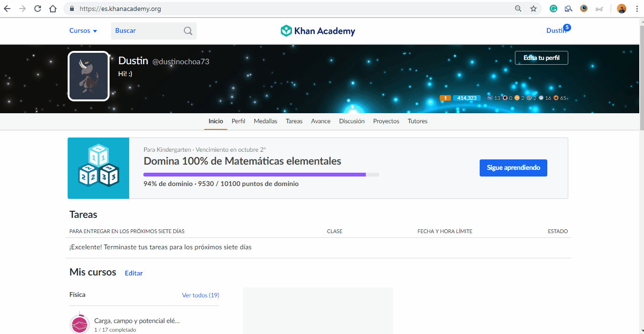Click the Matemáticas elementales course blocks icon
The image size is (644, 334).
(98, 168)
